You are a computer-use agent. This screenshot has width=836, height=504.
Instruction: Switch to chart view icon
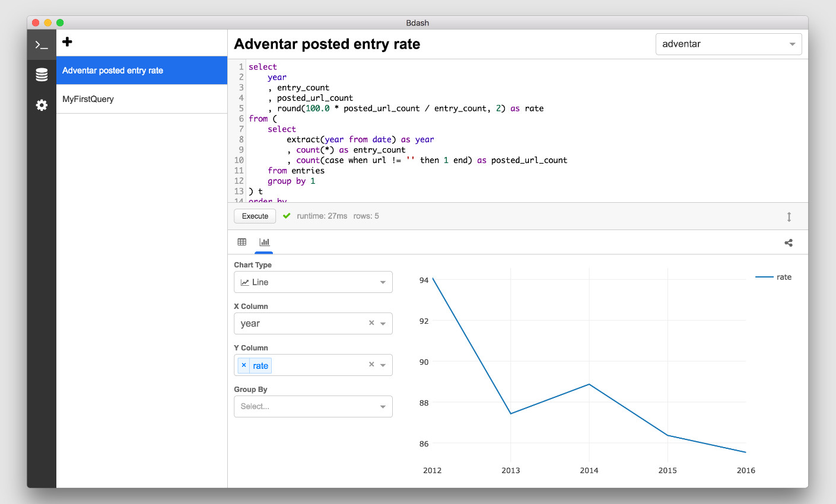pos(264,242)
